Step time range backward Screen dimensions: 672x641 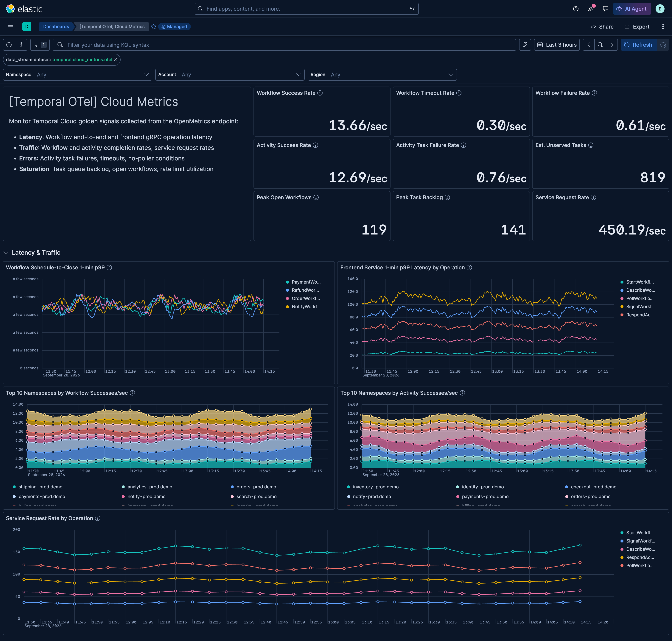pos(589,45)
